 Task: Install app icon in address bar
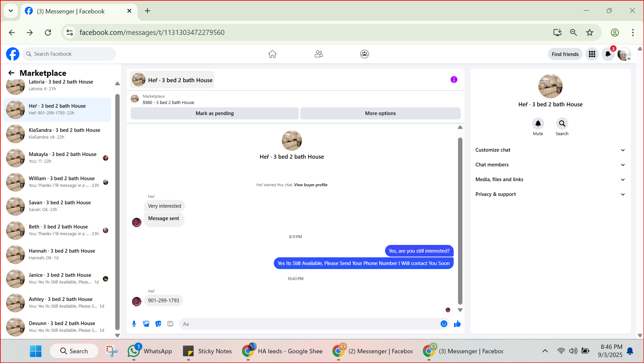[x=558, y=33]
